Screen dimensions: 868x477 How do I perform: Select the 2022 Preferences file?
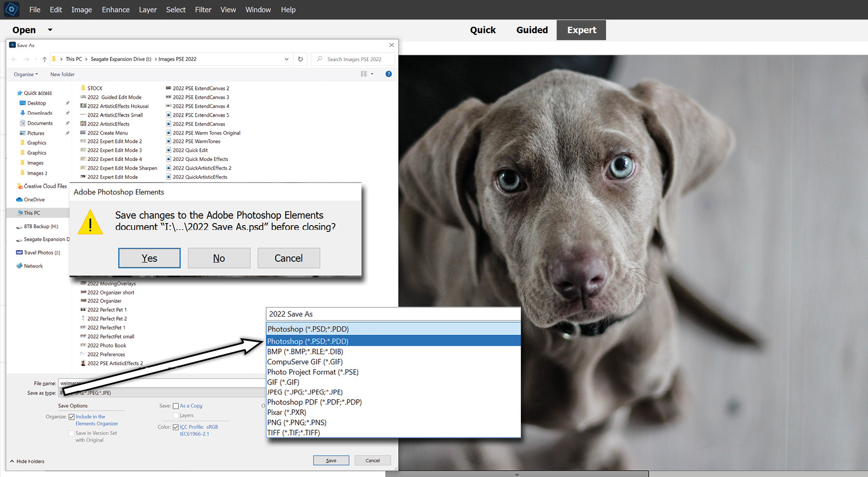pos(103,354)
